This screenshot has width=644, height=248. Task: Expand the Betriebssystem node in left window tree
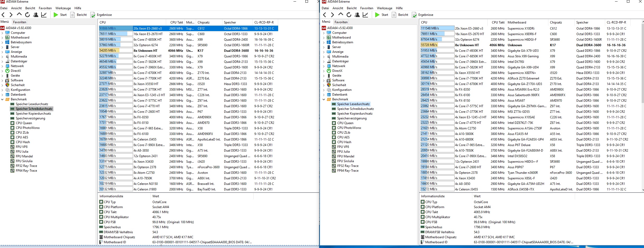pyautogui.click(x=2, y=43)
